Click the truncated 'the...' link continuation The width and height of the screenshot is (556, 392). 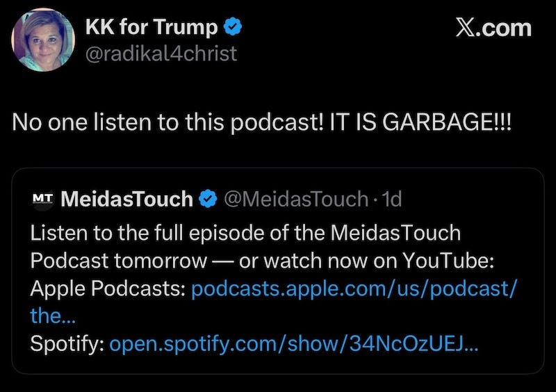pos(53,316)
